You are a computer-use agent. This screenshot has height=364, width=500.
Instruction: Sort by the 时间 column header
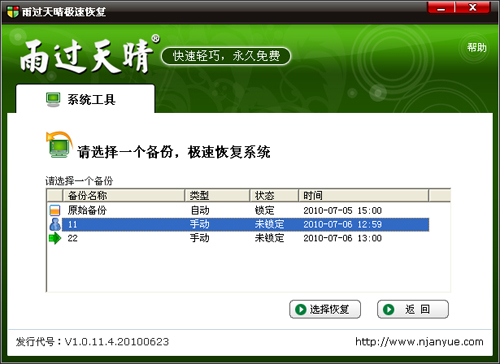[363, 195]
